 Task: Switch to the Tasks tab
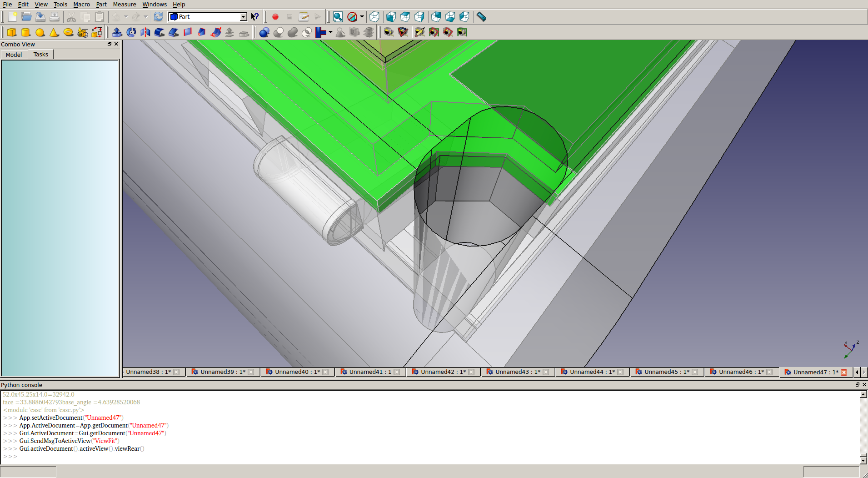coord(40,55)
